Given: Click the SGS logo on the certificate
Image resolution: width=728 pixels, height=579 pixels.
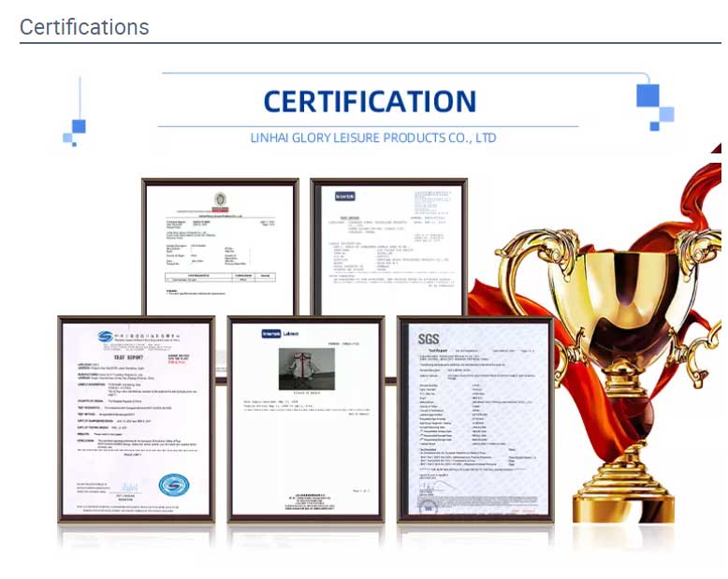Looking at the screenshot, I should click(x=428, y=340).
